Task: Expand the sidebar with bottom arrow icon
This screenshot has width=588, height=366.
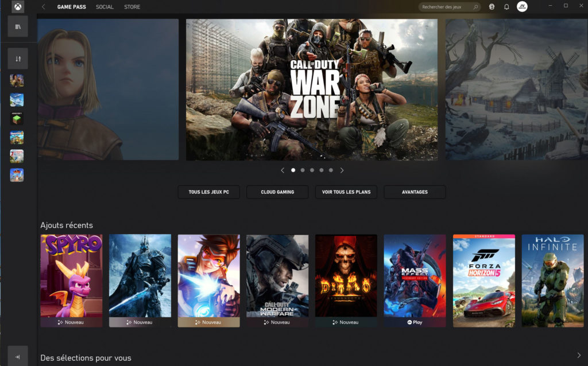Action: [x=18, y=357]
